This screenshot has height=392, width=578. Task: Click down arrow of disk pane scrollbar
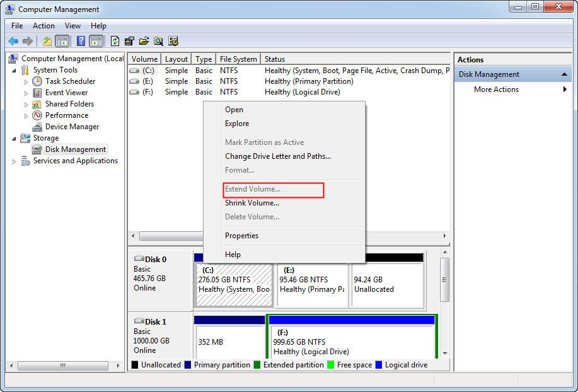(x=445, y=354)
